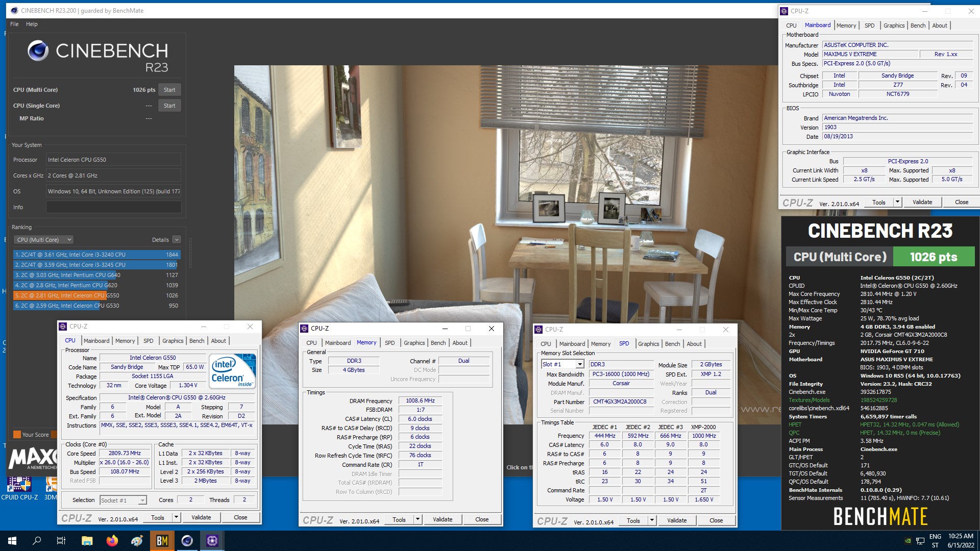Start the CPU Multi Core benchmark
Image resolution: width=980 pixels, height=551 pixels.
169,90
